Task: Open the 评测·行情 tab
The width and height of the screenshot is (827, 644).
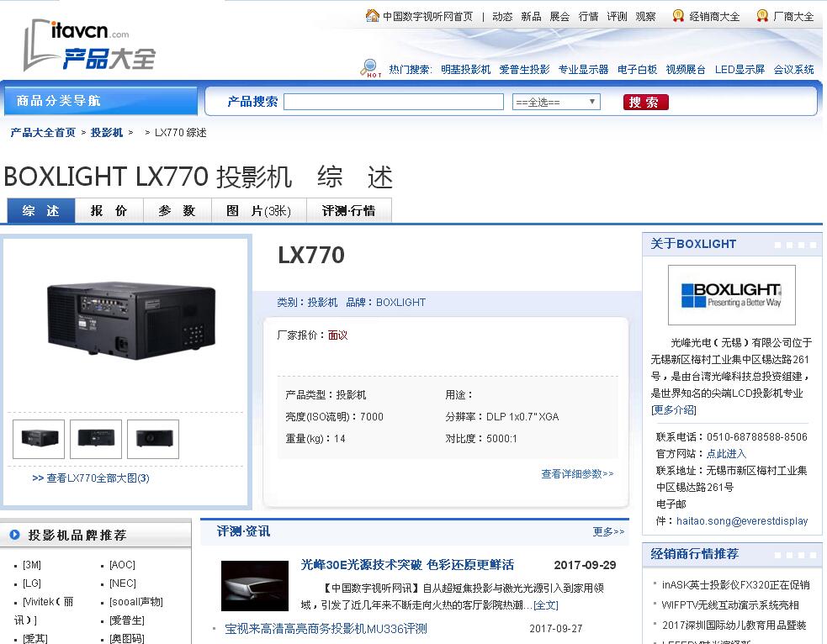Action: [349, 211]
